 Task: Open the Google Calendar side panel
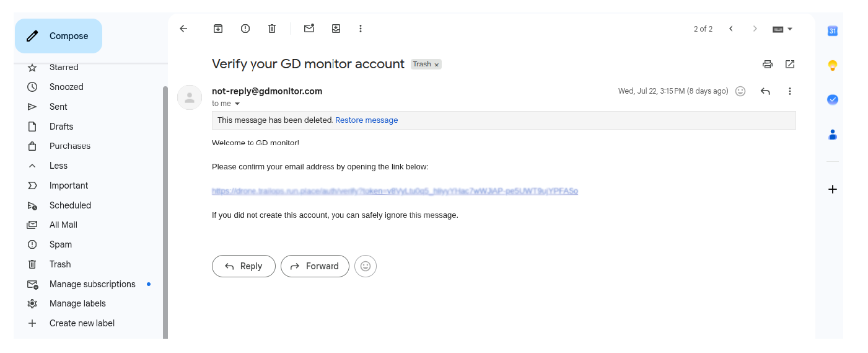click(833, 31)
